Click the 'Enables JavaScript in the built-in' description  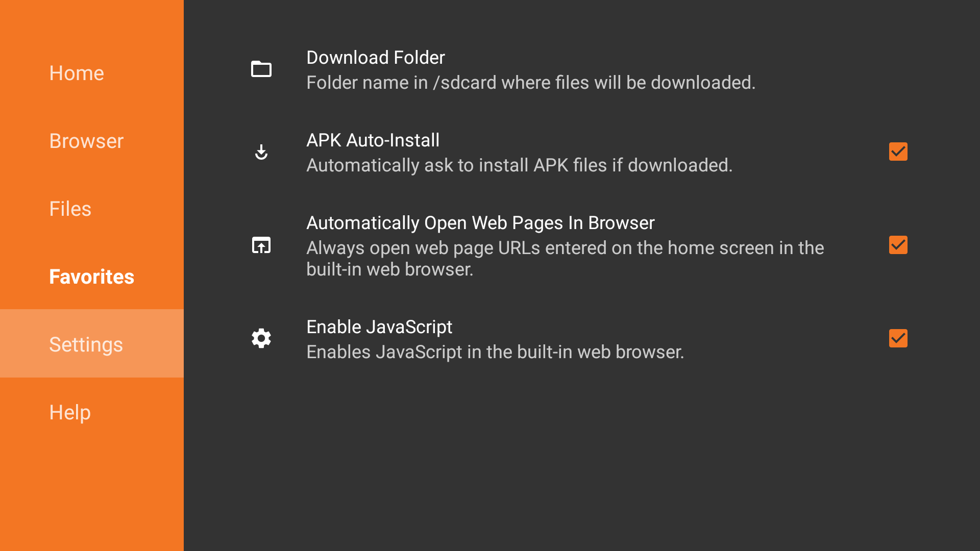coord(495,352)
